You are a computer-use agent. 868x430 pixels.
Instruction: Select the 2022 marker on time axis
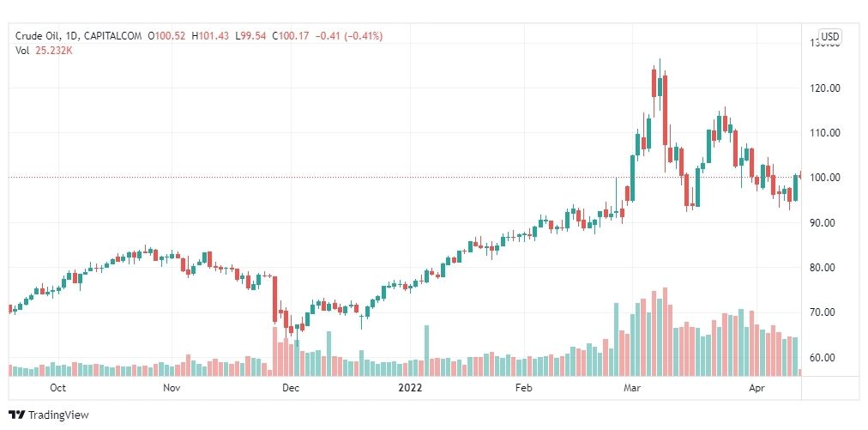click(x=410, y=388)
